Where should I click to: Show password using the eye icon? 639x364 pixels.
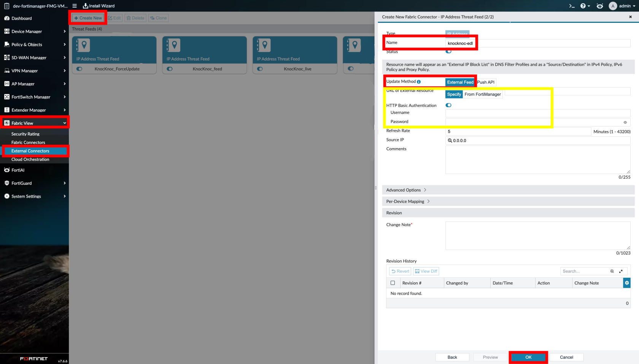click(625, 122)
